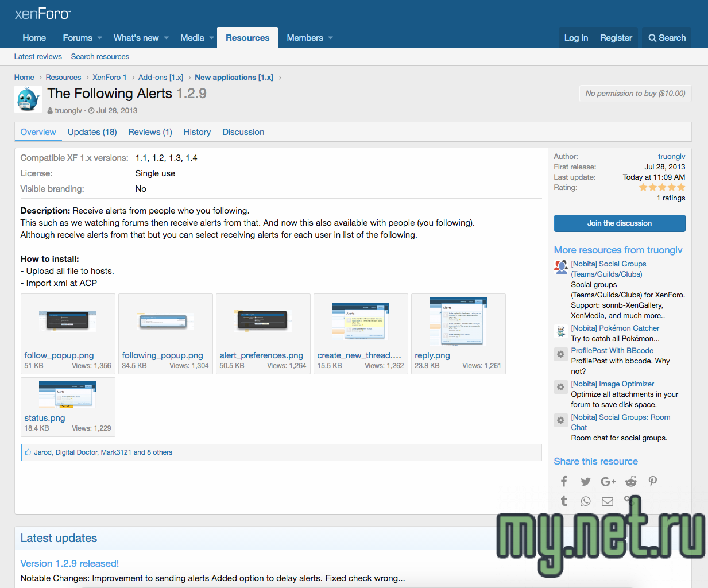Click the Google+ share icon
Screen dimensions: 708x588
tap(608, 482)
